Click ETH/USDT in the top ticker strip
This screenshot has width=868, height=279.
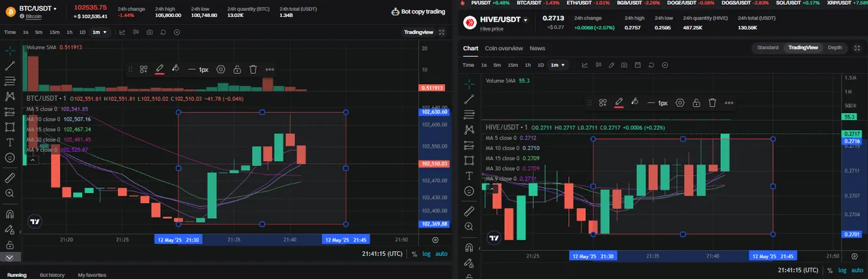[x=590, y=3]
